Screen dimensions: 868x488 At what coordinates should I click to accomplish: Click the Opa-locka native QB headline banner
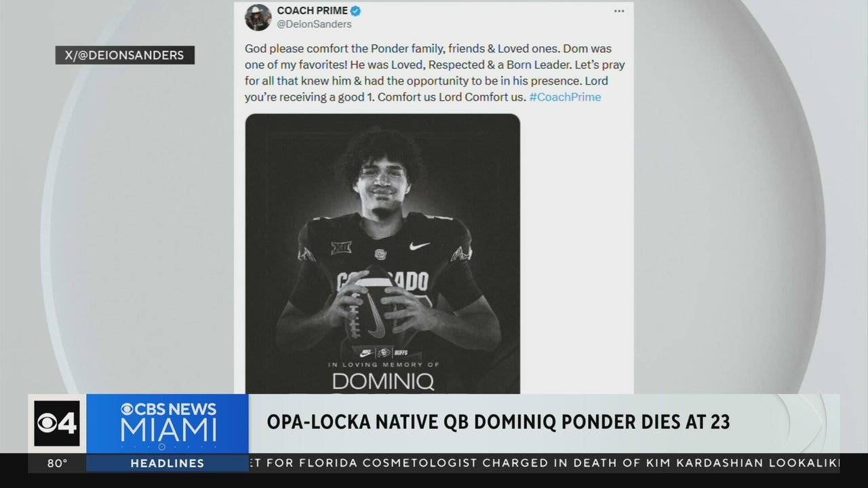(x=498, y=422)
